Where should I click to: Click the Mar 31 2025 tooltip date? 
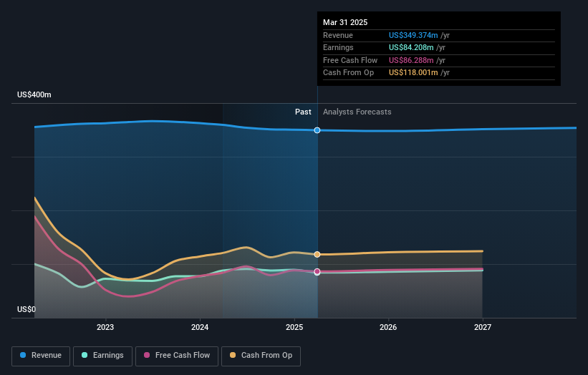pos(345,22)
